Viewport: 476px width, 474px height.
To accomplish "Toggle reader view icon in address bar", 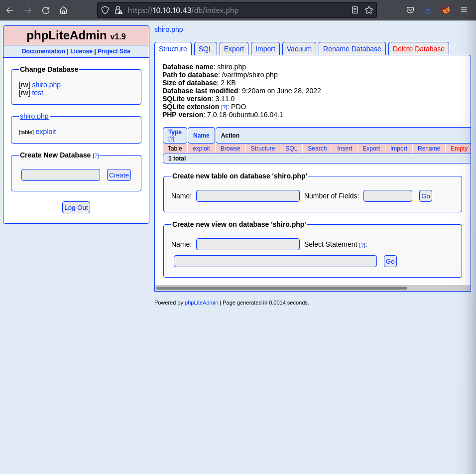I will (355, 10).
